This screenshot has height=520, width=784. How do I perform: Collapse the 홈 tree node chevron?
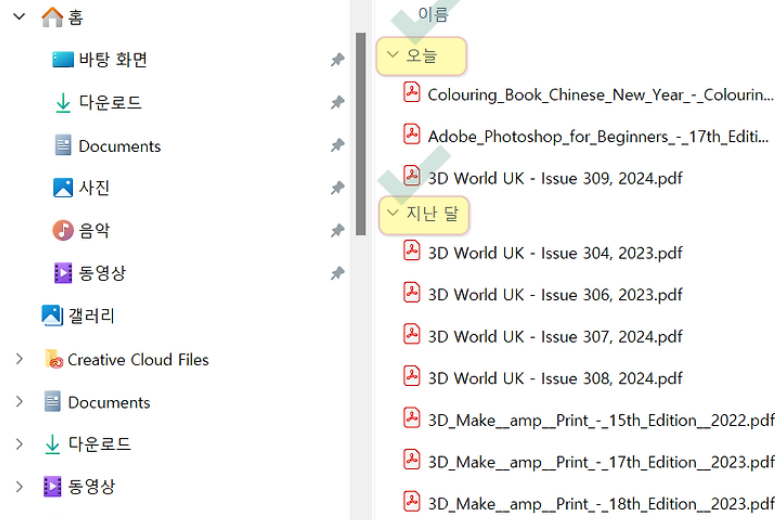point(19,16)
